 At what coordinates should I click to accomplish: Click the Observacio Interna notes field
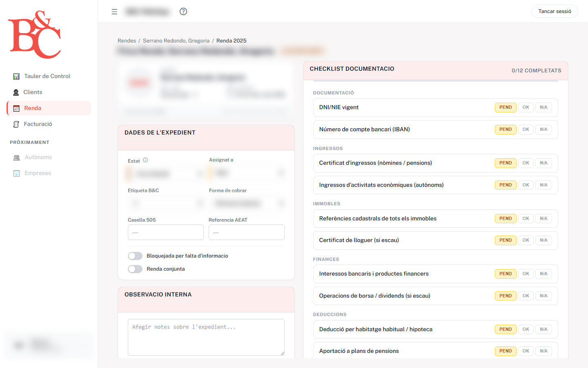click(x=206, y=337)
